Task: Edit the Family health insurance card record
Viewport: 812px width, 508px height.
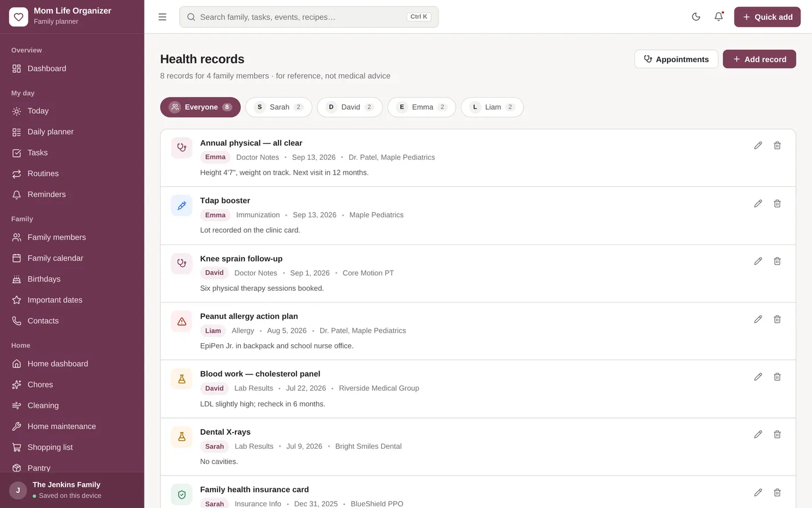Action: pyautogui.click(x=758, y=492)
